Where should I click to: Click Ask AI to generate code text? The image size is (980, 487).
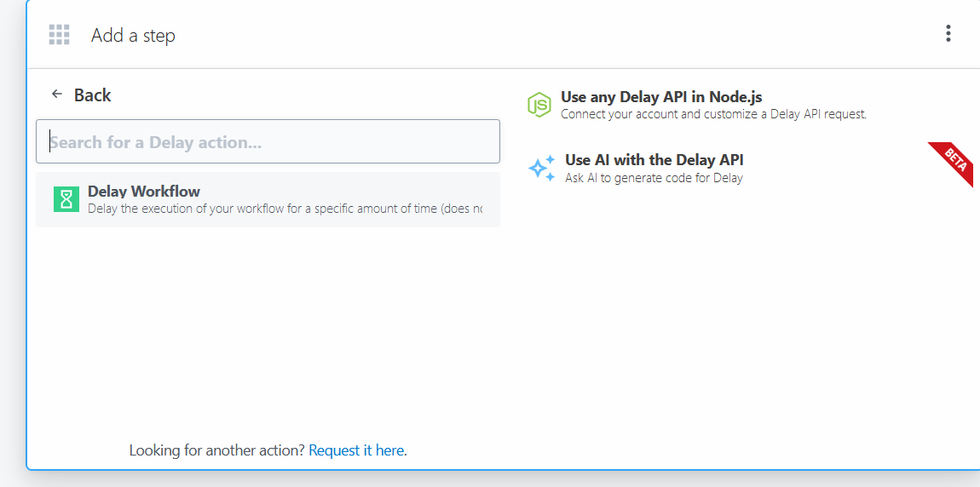coord(654,178)
